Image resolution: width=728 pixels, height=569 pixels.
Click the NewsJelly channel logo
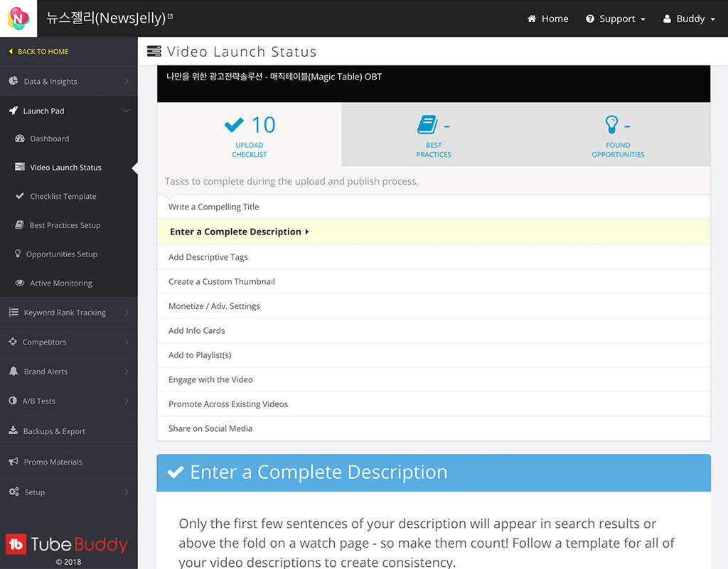[x=18, y=18]
